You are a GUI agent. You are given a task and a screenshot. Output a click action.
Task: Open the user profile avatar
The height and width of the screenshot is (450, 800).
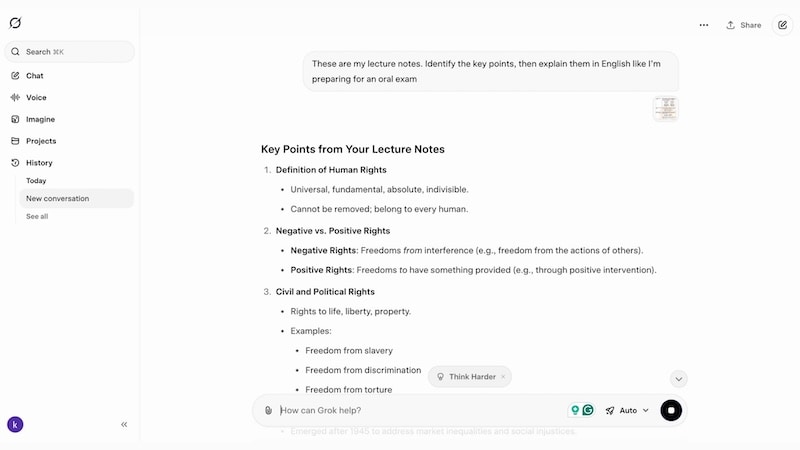tap(15, 424)
